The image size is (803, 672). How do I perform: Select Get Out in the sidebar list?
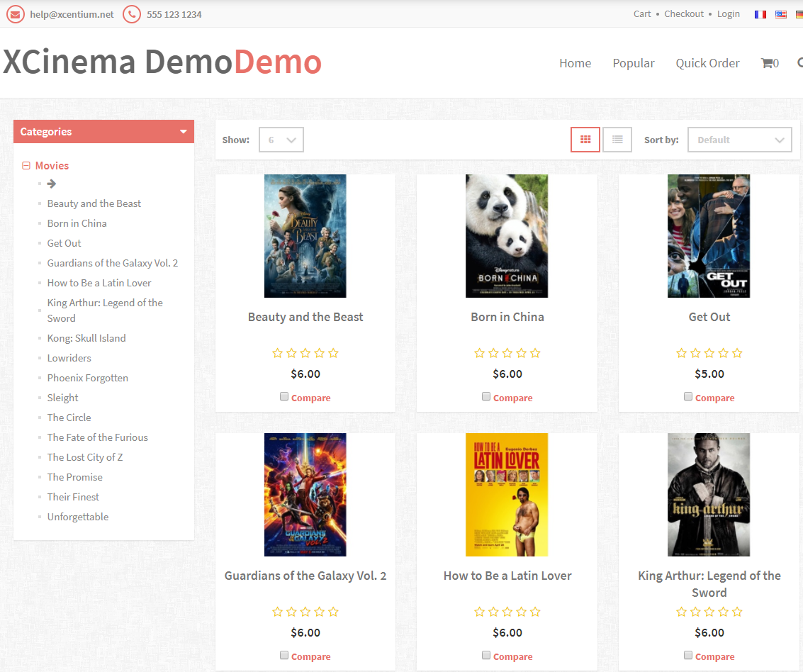tap(64, 243)
